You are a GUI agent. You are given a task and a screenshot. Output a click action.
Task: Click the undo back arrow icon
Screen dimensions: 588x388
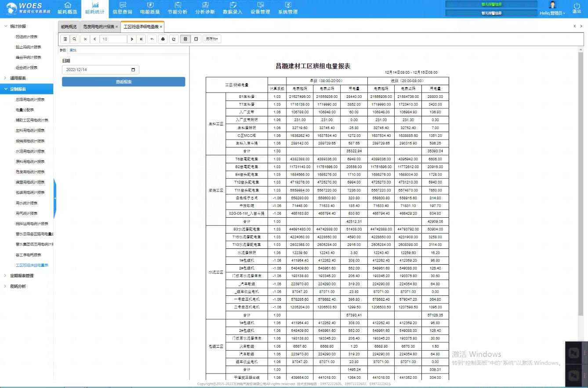point(152,39)
